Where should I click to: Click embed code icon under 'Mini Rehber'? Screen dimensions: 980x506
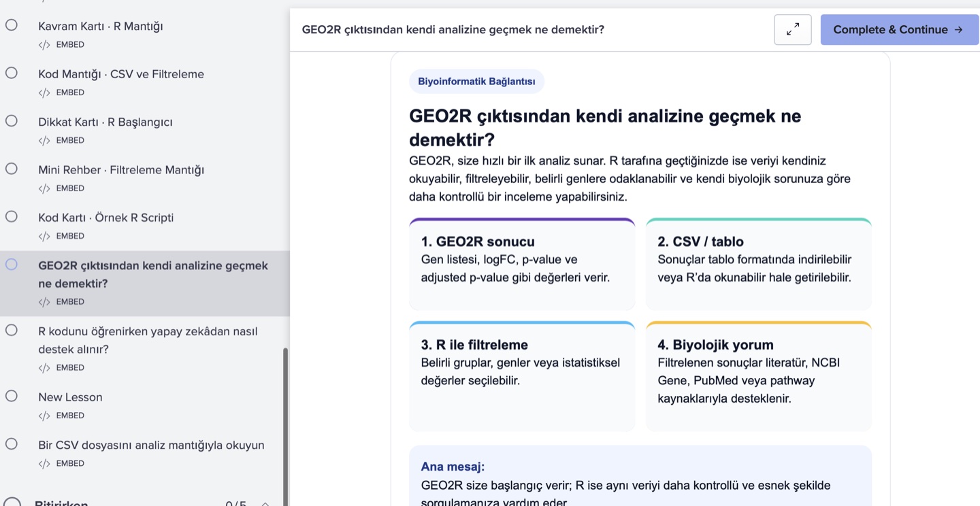click(x=44, y=188)
